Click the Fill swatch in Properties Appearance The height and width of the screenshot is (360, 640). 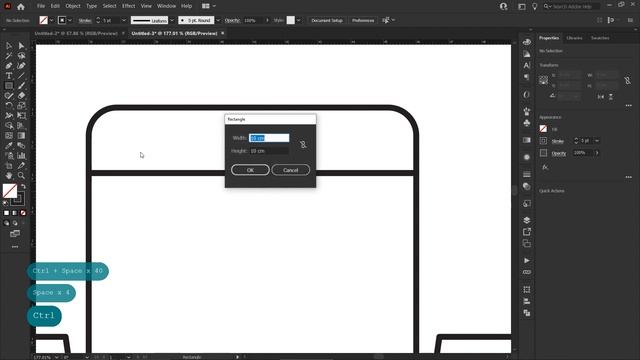[543, 129]
